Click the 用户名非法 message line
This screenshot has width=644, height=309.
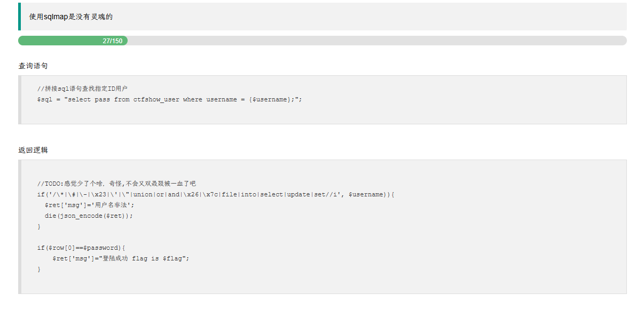click(x=90, y=205)
